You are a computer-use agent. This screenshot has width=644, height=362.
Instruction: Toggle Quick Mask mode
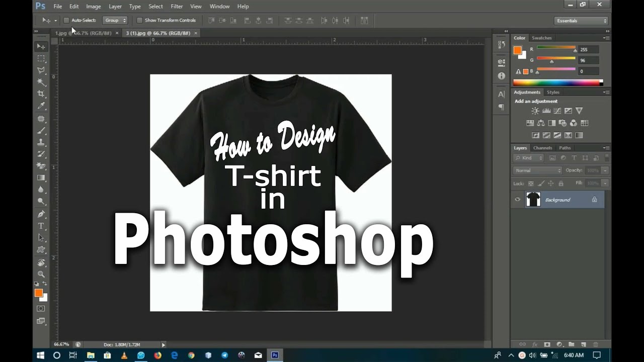click(41, 309)
